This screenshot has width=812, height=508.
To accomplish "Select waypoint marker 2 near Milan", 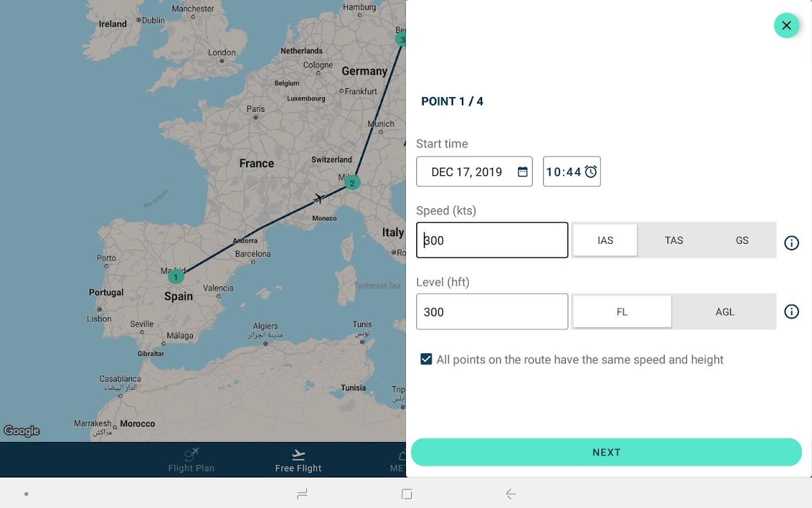I will pyautogui.click(x=352, y=184).
